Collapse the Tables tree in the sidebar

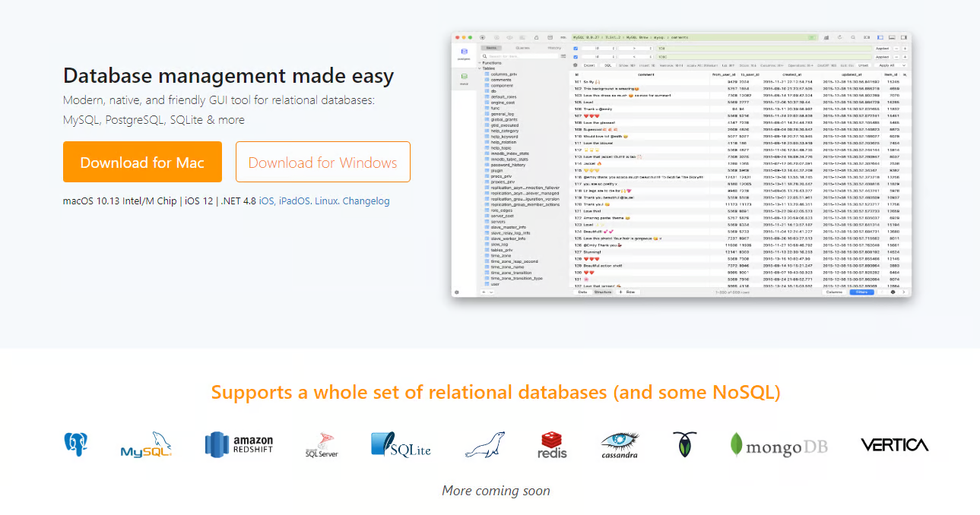click(479, 68)
